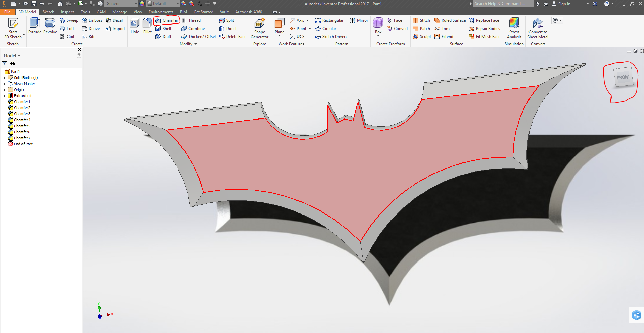Select the Stitch surface tool
Viewport: 644px width, 333px height.
click(421, 20)
